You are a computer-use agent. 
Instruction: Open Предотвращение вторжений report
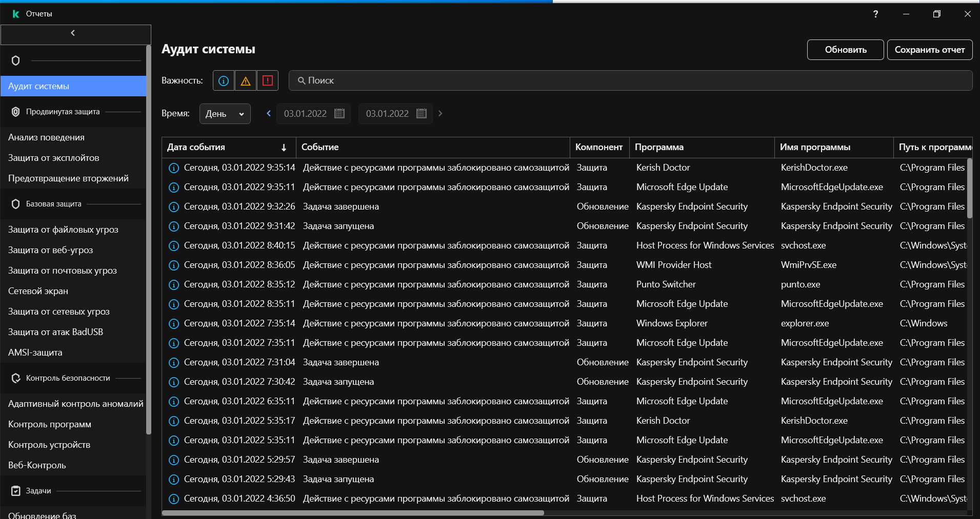(x=73, y=178)
